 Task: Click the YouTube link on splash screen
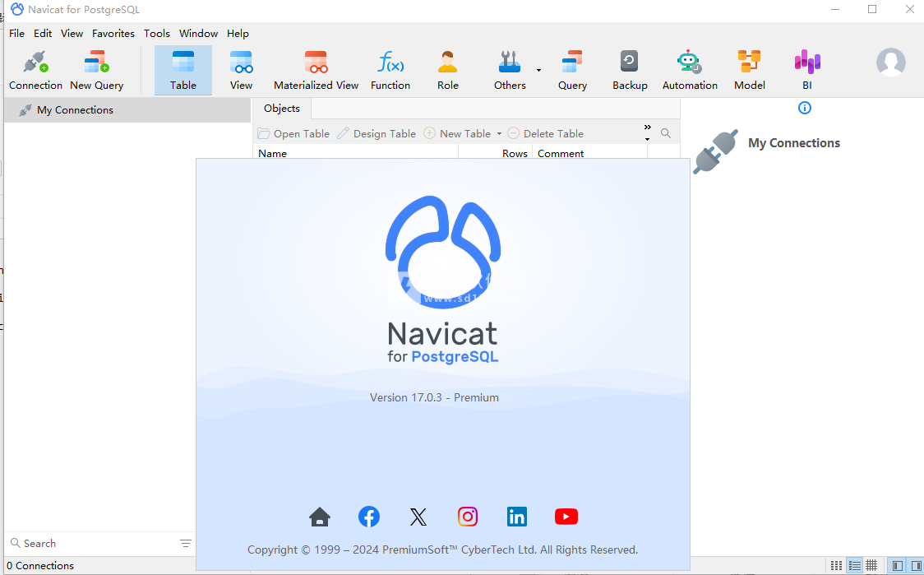click(x=566, y=517)
